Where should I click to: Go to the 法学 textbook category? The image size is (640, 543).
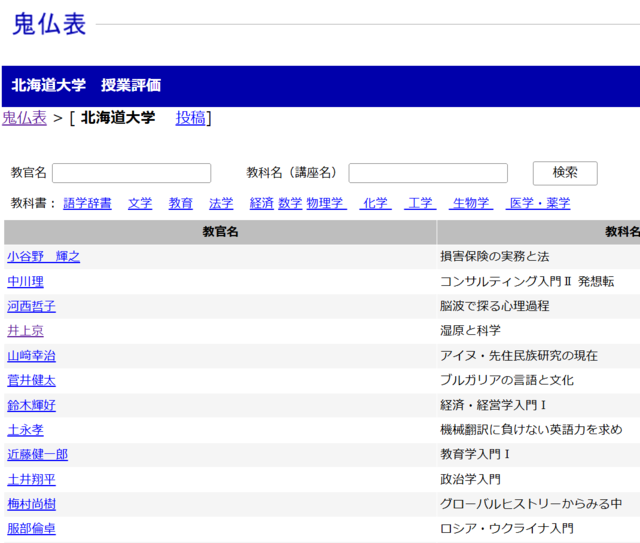221,203
